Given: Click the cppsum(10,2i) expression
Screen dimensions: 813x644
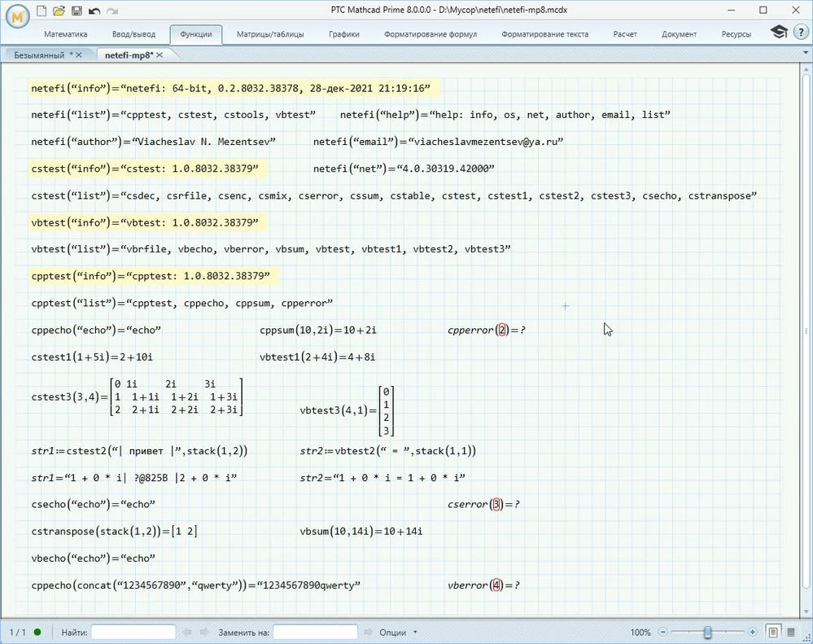Looking at the screenshot, I should (x=318, y=330).
